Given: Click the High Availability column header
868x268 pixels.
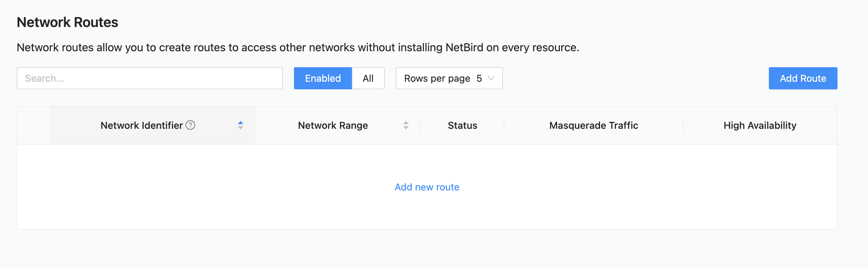Looking at the screenshot, I should click(760, 125).
